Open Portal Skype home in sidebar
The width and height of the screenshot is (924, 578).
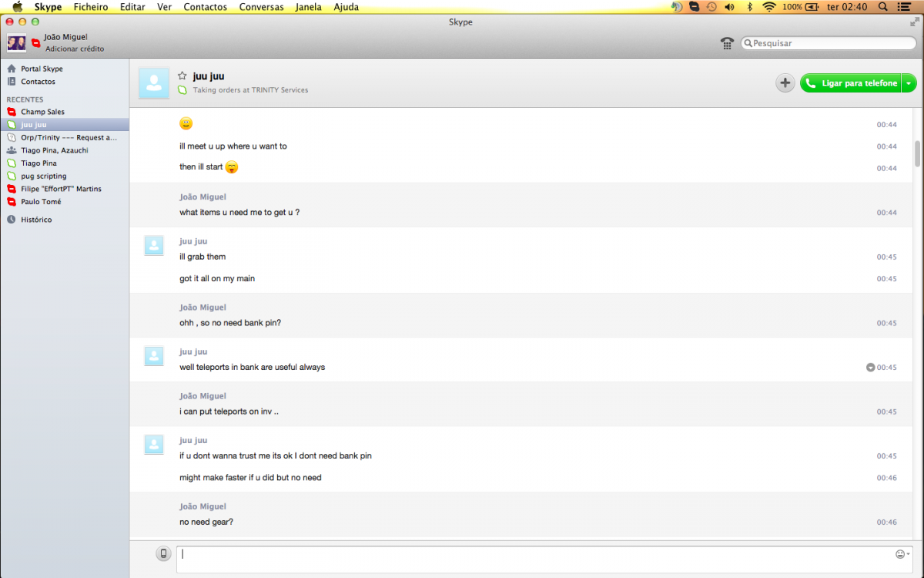click(42, 69)
